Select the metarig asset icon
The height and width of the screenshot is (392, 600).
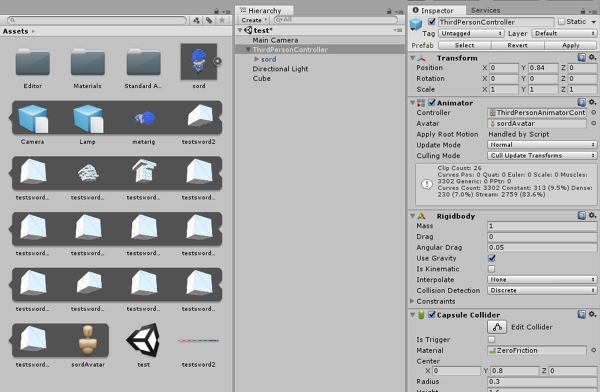(144, 119)
